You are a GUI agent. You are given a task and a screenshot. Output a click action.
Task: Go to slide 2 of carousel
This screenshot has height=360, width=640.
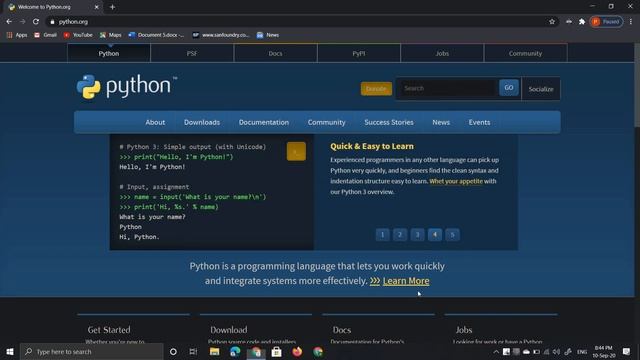(400, 235)
